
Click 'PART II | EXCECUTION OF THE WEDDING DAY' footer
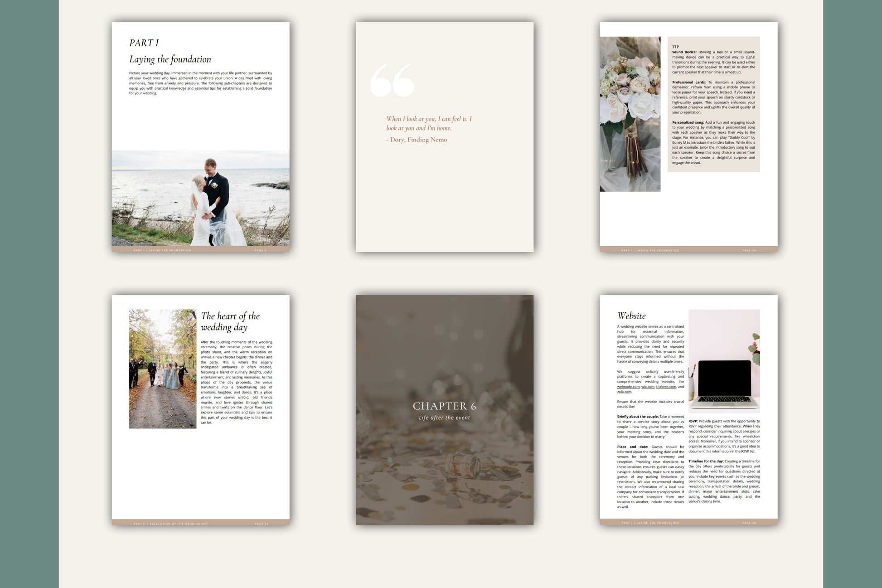pyautogui.click(x=171, y=524)
